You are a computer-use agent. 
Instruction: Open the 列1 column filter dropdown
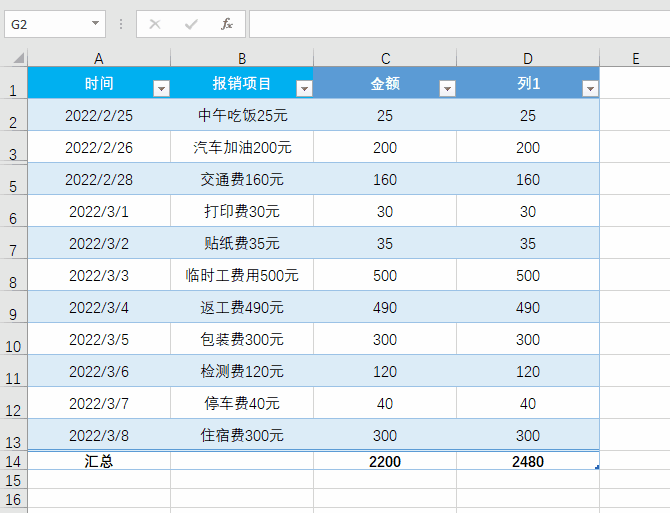coord(591,88)
